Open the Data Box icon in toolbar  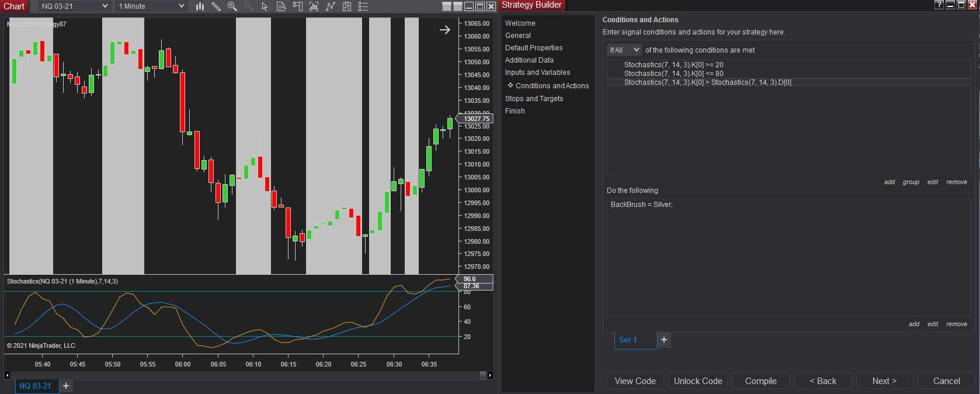point(281,6)
